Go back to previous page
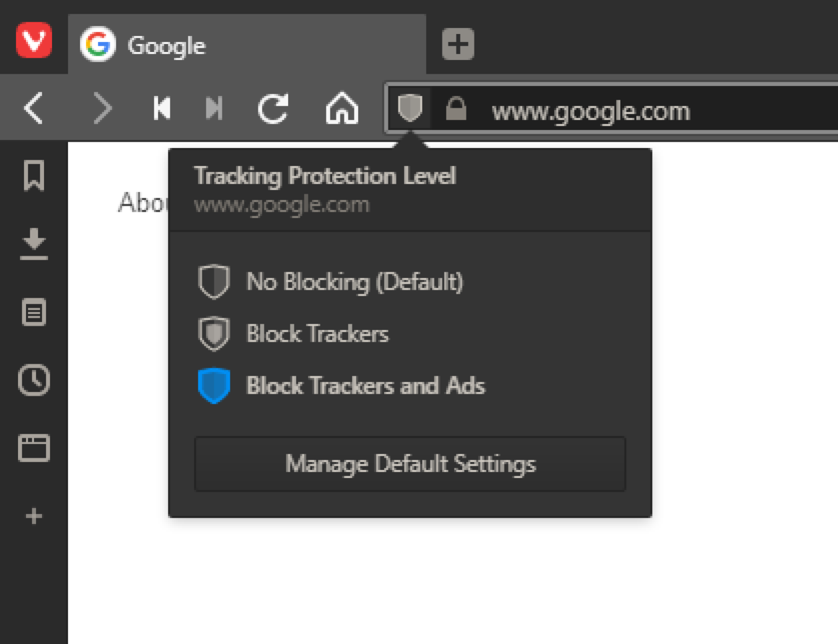The width and height of the screenshot is (838, 644). [x=34, y=108]
